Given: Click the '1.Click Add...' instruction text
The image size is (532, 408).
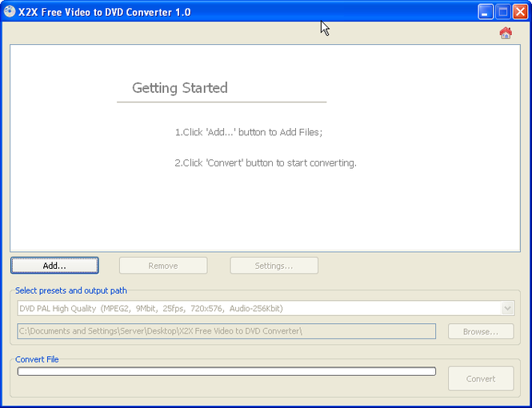Looking at the screenshot, I should (249, 132).
